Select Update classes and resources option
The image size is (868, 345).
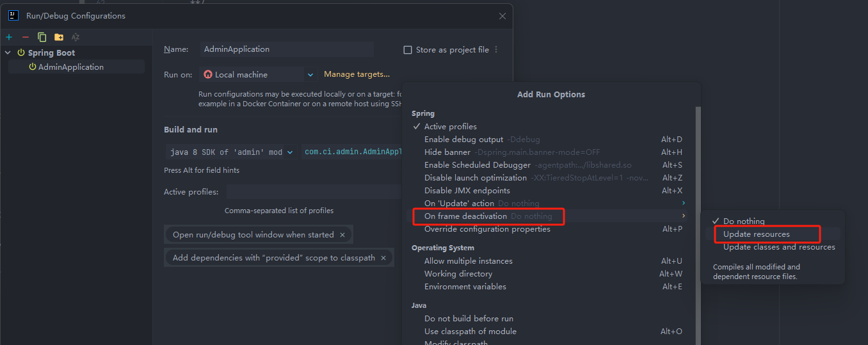[x=779, y=247]
